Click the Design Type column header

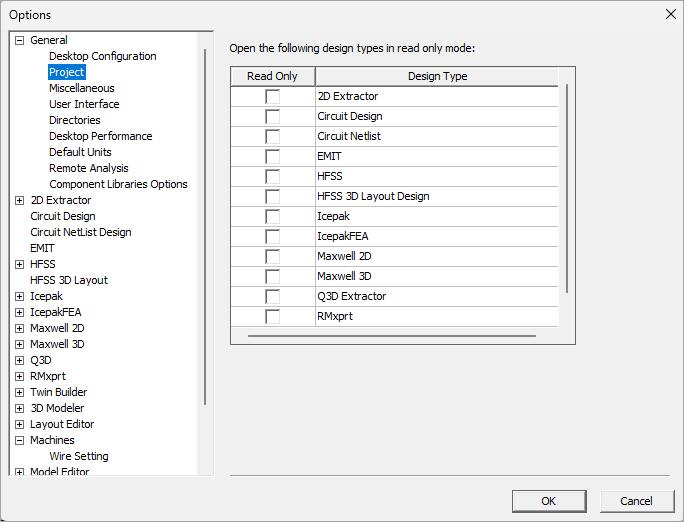[437, 76]
